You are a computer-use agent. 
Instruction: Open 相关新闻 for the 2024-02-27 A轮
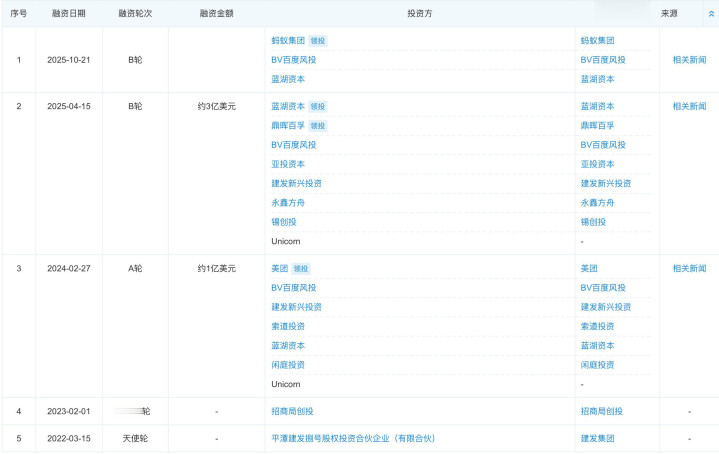689,268
